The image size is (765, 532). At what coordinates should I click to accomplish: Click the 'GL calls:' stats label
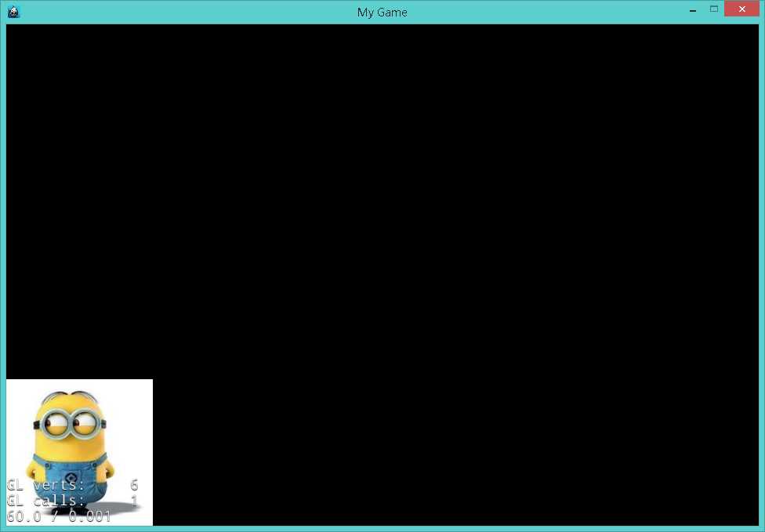point(46,501)
